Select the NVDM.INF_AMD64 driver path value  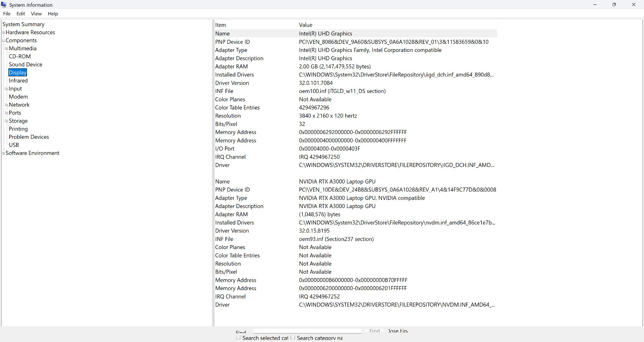pyautogui.click(x=397, y=305)
